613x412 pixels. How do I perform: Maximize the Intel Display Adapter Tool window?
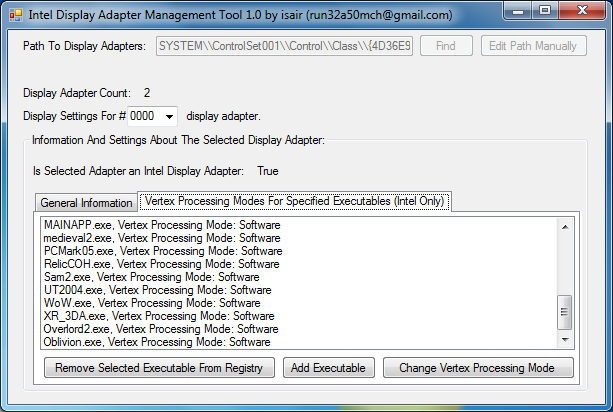click(545, 11)
